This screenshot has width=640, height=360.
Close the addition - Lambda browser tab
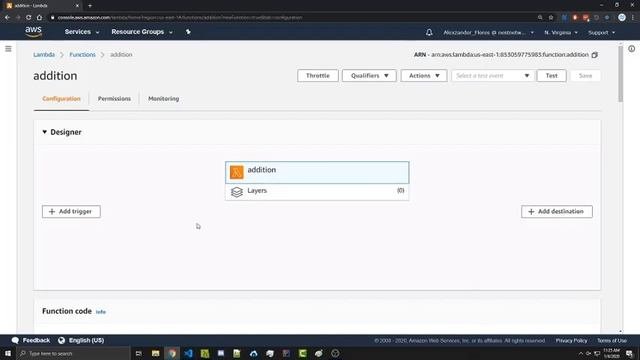(77, 6)
